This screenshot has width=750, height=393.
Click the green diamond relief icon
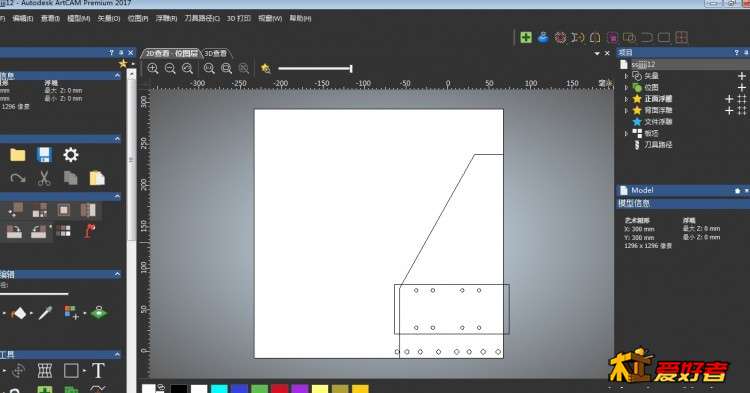pos(99,313)
